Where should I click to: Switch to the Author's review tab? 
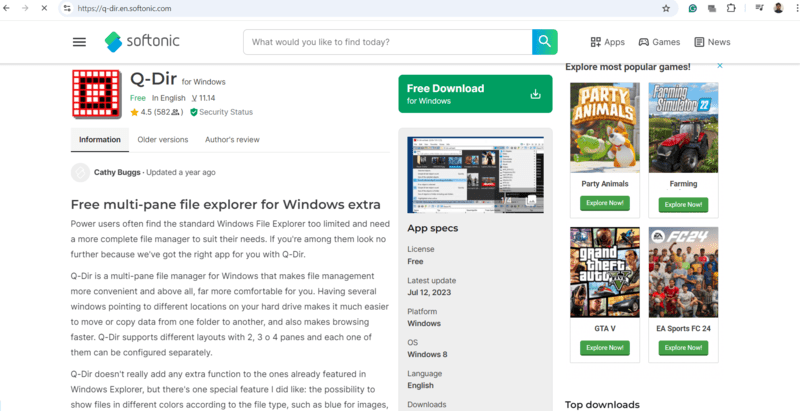[x=232, y=140]
